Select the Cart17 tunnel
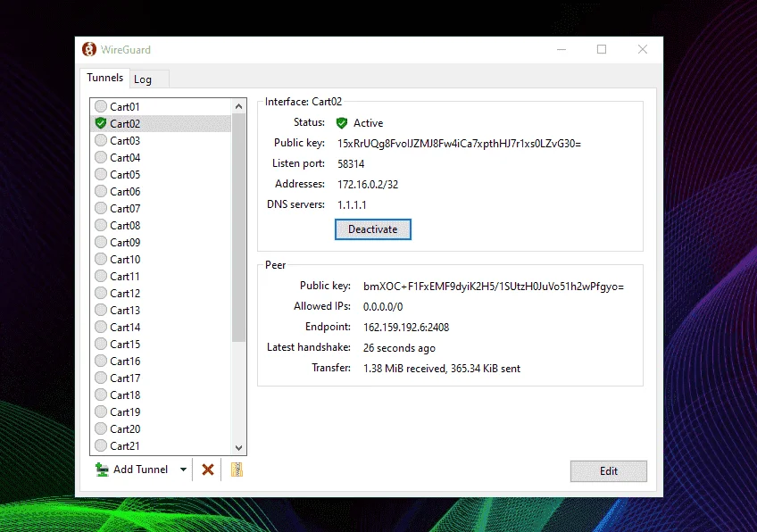This screenshot has width=757, height=532. 161,378
